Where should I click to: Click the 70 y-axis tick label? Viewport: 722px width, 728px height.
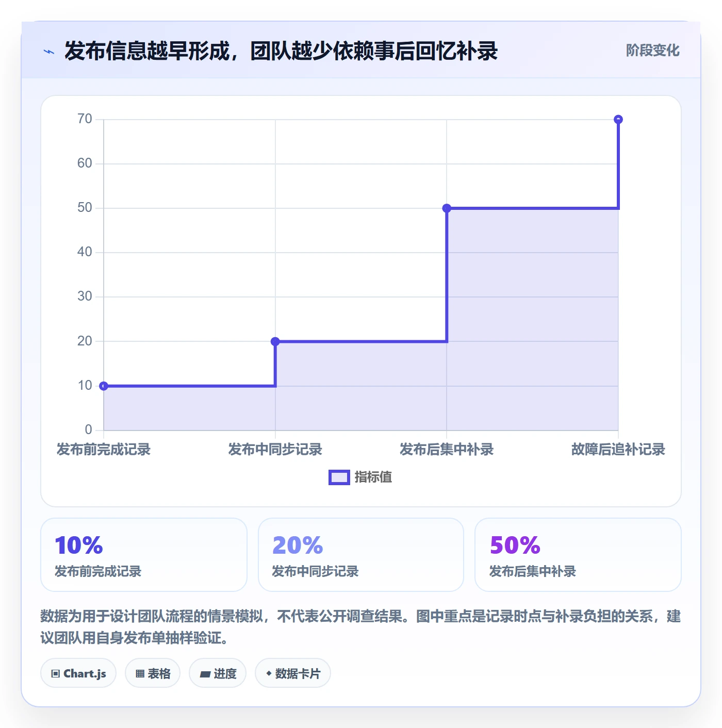pyautogui.click(x=85, y=119)
